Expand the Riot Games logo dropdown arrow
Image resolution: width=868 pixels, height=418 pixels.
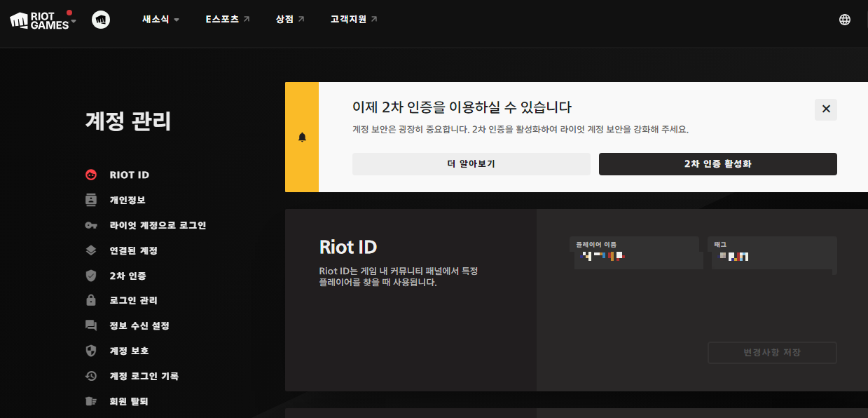pos(74,20)
